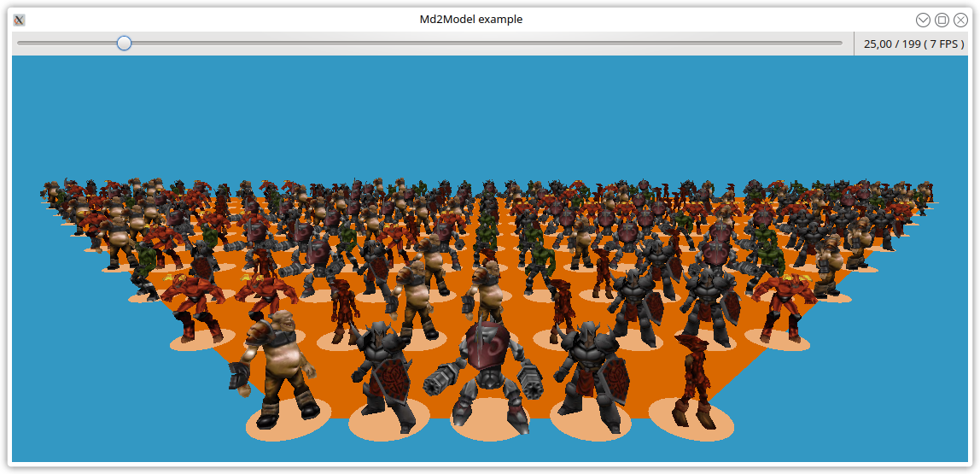980x474 pixels.
Task: Click the animation frame slider handle
Action: [125, 44]
